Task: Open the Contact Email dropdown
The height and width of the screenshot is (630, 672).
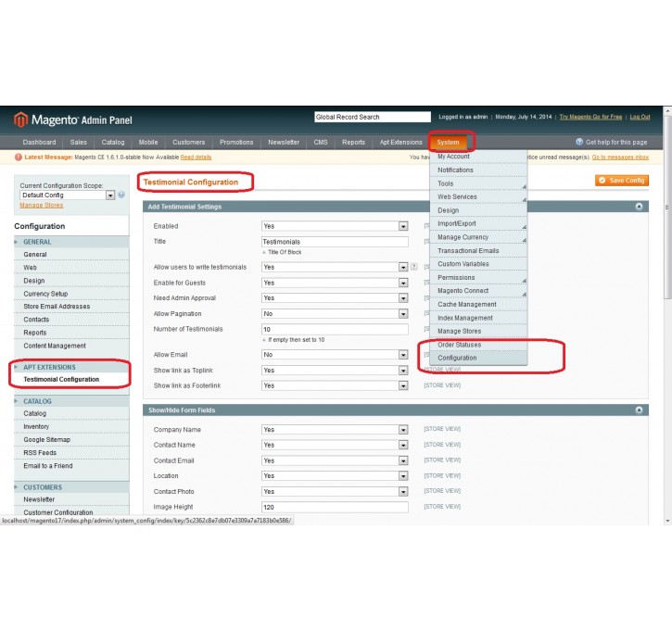Action: click(335, 460)
